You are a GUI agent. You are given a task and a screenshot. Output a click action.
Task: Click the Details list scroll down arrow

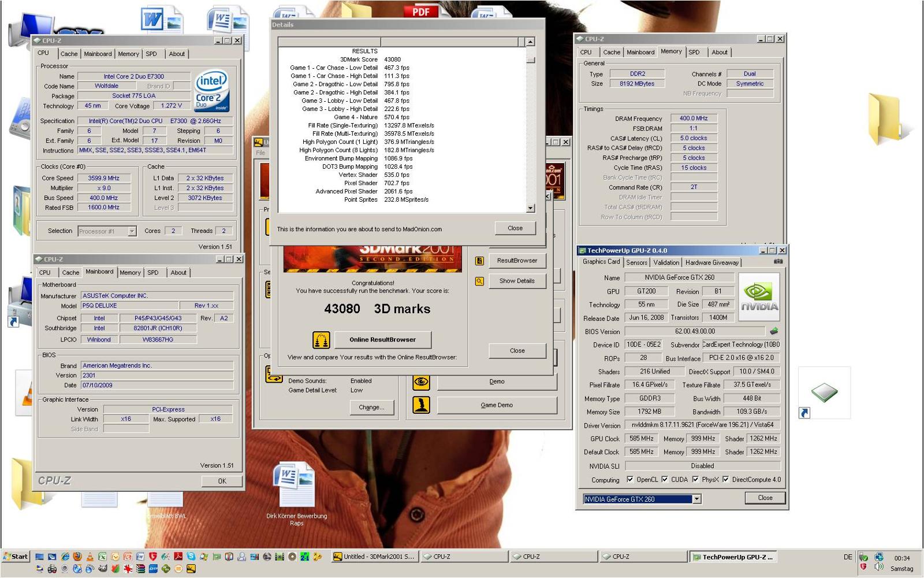click(530, 208)
